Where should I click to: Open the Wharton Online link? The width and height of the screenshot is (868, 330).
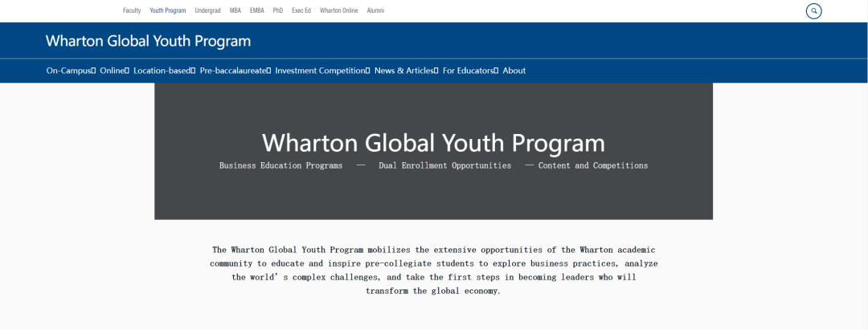pos(339,10)
